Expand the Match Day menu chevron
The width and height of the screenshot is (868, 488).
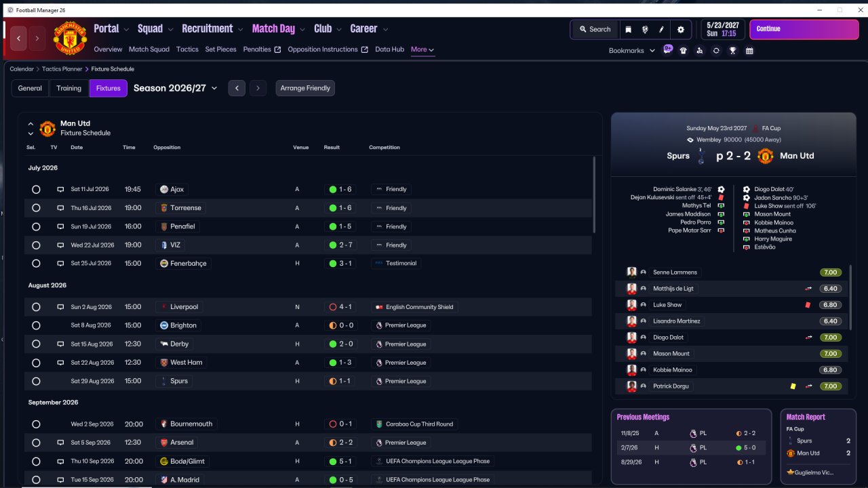click(x=302, y=29)
